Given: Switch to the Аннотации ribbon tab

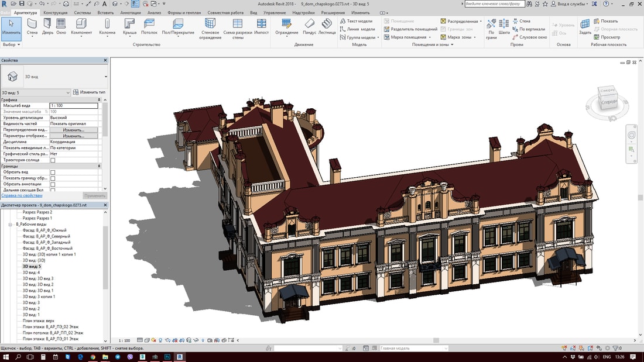Looking at the screenshot, I should pos(129,12).
